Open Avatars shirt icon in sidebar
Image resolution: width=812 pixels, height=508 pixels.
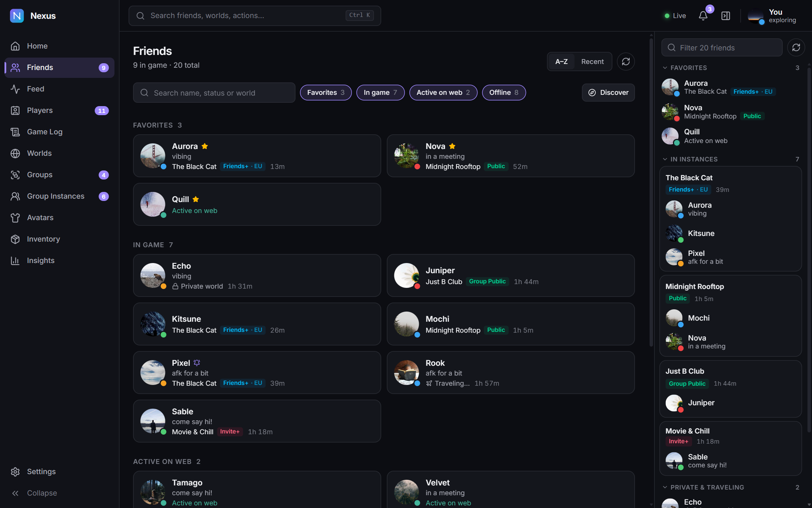click(15, 217)
